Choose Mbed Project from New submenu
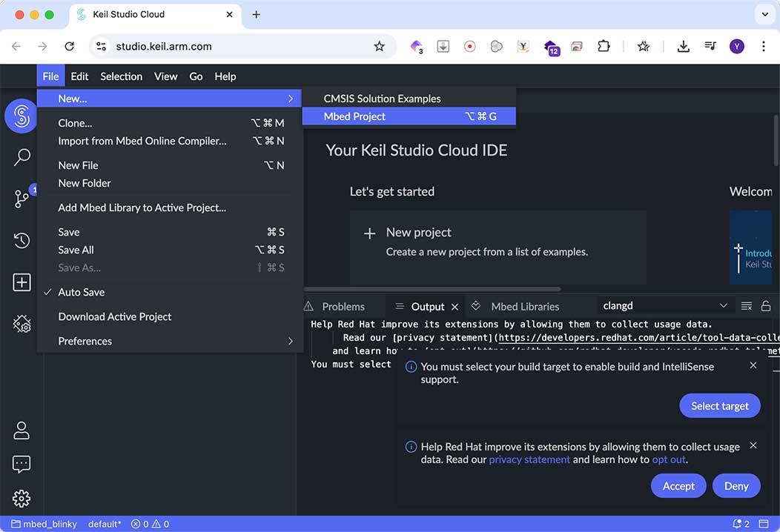Viewport: 780px width, 532px height. [409, 116]
